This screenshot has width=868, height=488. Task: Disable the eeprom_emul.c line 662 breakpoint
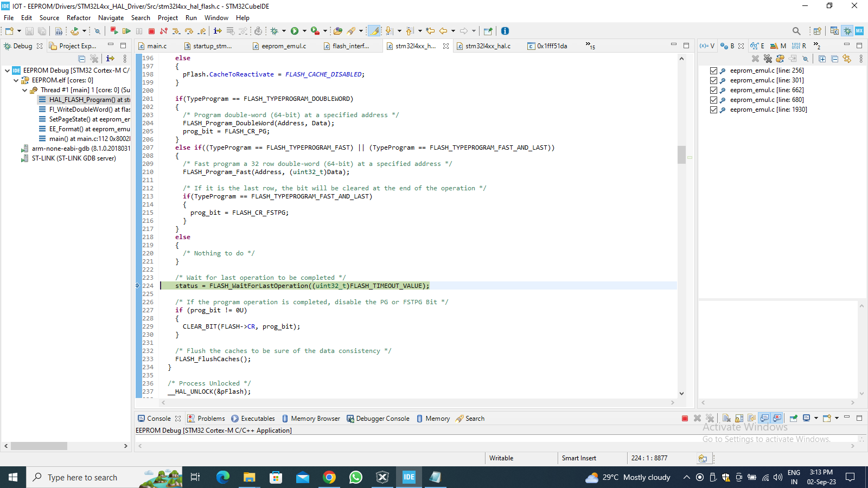(x=714, y=90)
